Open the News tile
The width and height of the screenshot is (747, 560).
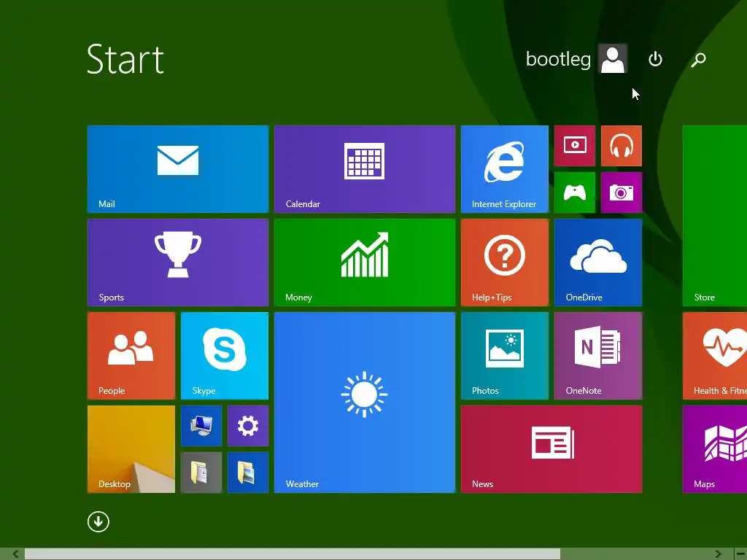(x=551, y=449)
